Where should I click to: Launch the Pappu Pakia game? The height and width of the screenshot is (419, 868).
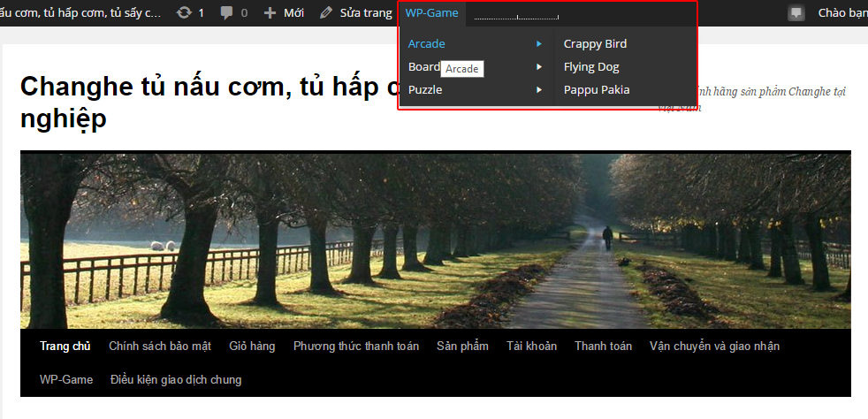[x=597, y=89]
